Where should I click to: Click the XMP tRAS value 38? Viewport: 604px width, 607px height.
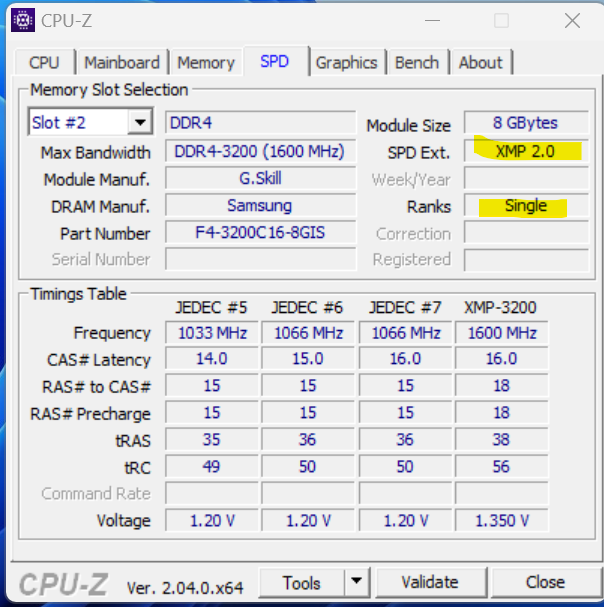[x=502, y=439]
